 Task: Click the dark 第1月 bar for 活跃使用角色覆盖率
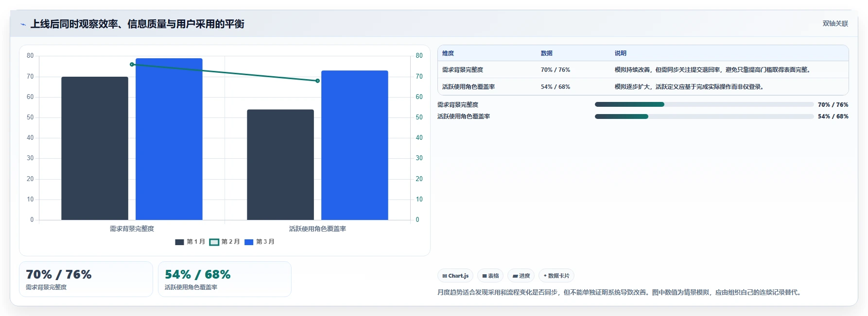click(x=280, y=165)
